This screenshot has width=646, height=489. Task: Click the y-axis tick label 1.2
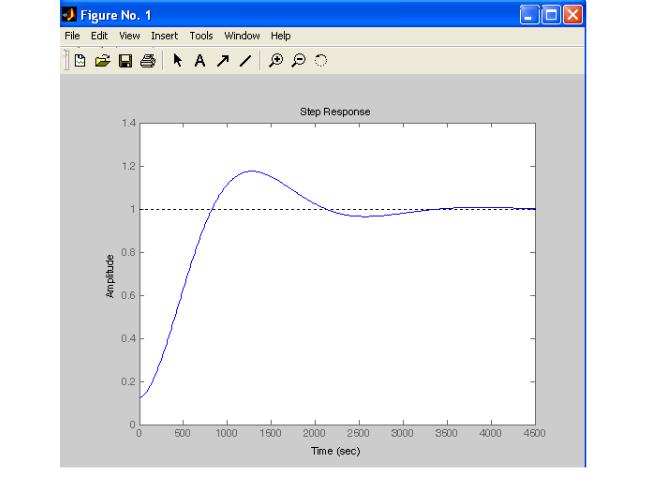click(129, 166)
